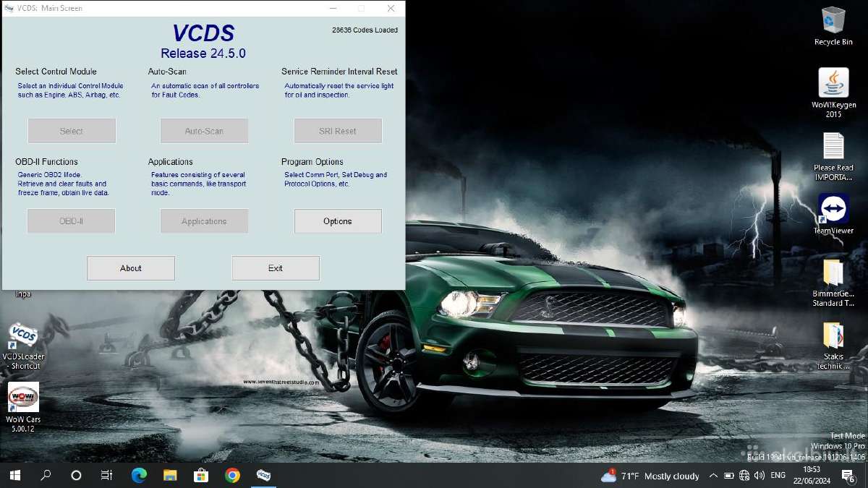Open the notification center with 6 notifications
Image resolution: width=868 pixels, height=488 pixels.
pos(849,476)
